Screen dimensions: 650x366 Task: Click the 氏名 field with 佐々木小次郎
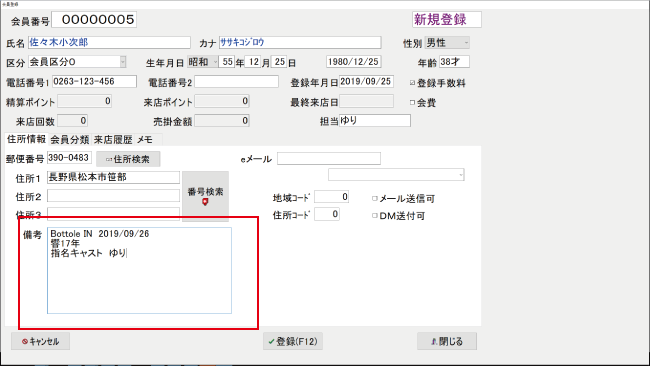pyautogui.click(x=109, y=42)
